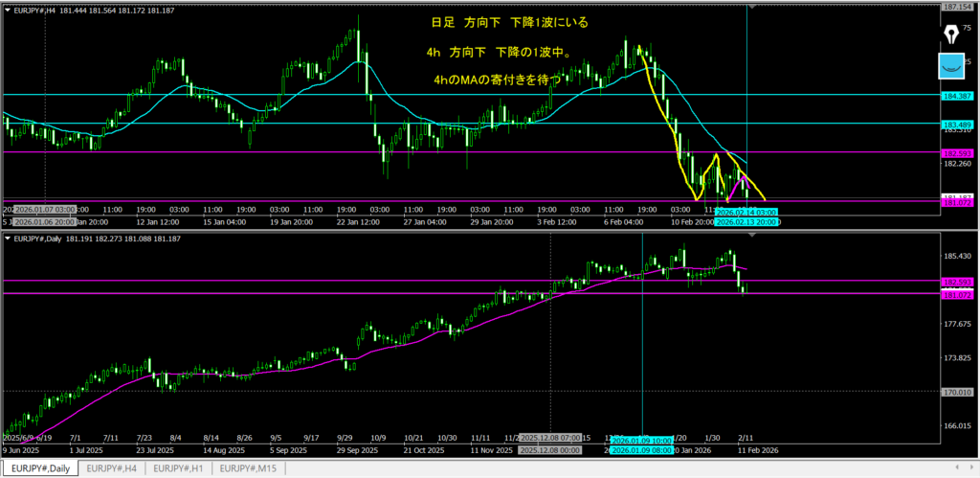Click the blue smiley face icon
The height and width of the screenshot is (478, 980).
[x=952, y=66]
